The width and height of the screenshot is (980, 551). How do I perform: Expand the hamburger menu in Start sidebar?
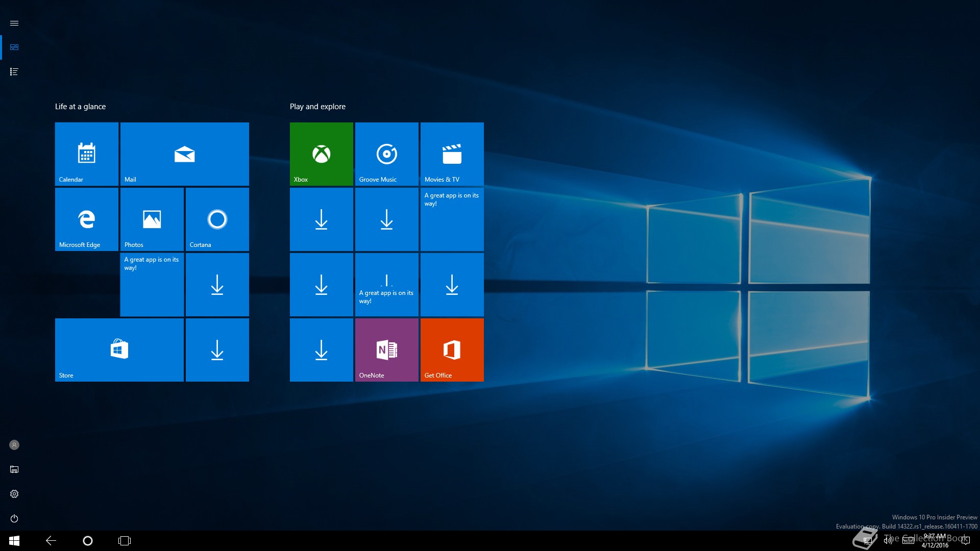click(14, 23)
